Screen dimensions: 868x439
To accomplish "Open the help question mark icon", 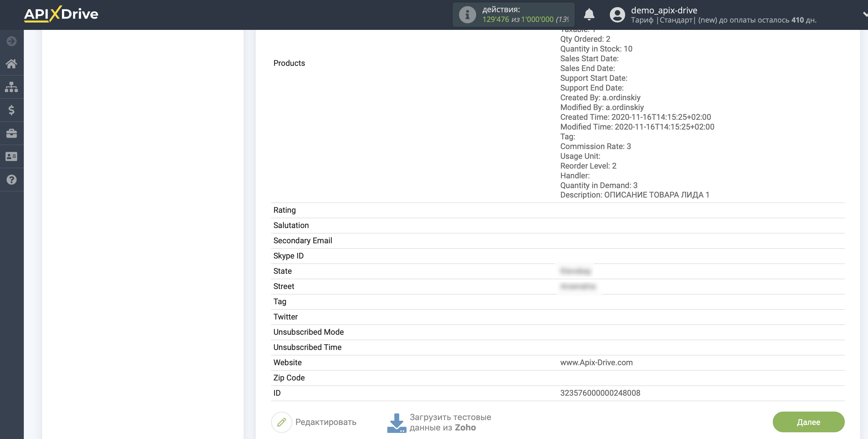I will pyautogui.click(x=12, y=180).
